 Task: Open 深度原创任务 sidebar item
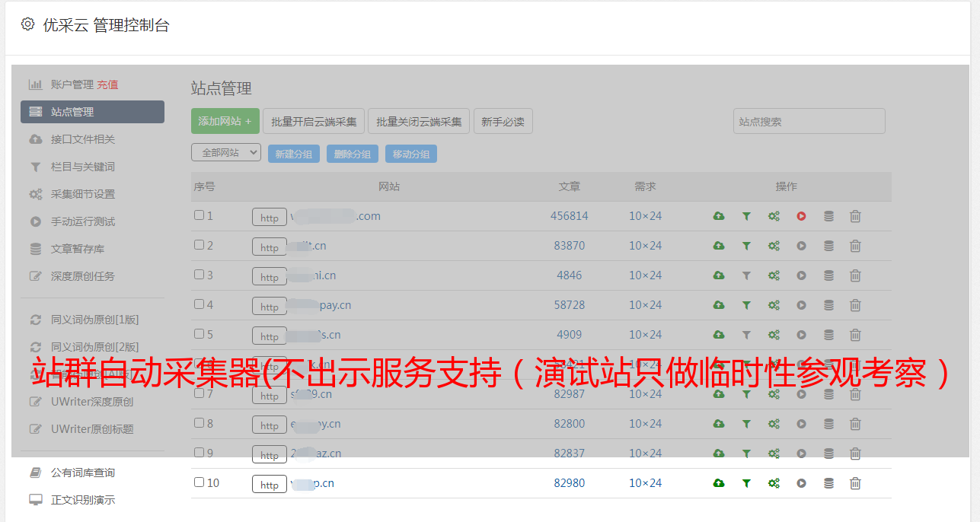click(x=83, y=276)
